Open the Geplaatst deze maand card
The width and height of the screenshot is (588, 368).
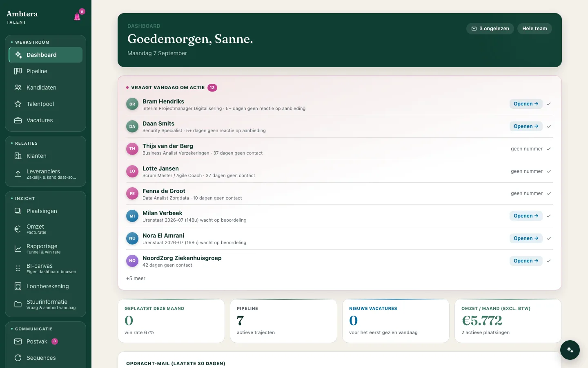tap(171, 321)
